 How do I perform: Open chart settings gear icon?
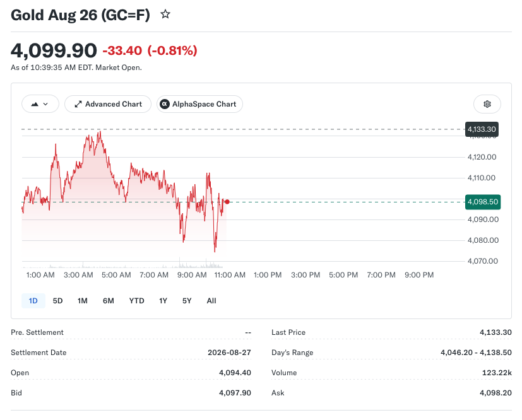pyautogui.click(x=487, y=104)
